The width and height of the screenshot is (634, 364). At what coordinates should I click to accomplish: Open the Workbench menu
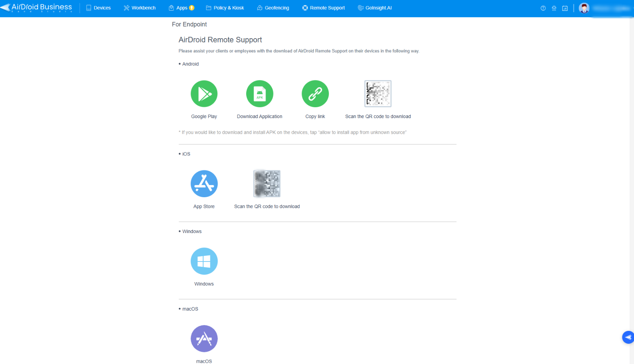click(x=140, y=8)
